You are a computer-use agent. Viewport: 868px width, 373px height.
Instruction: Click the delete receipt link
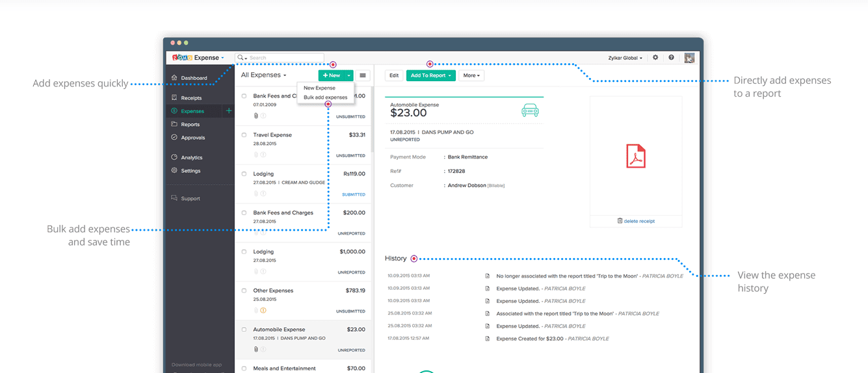(639, 221)
